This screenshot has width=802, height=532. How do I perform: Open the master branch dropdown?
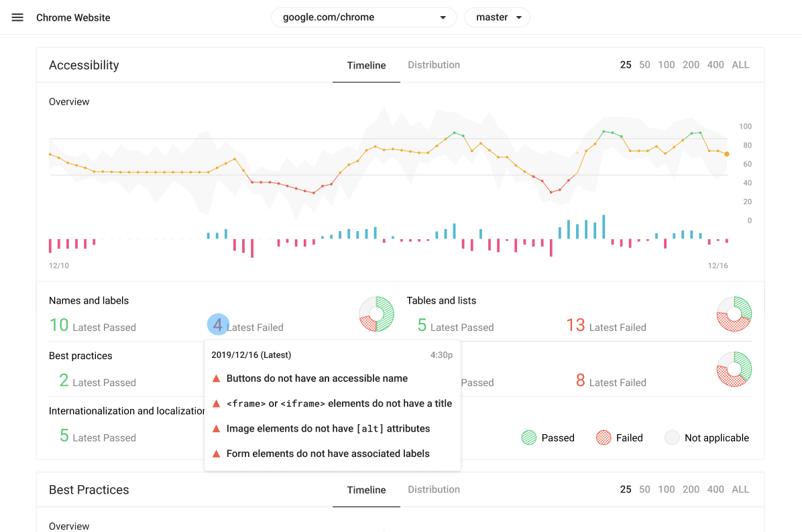point(497,17)
